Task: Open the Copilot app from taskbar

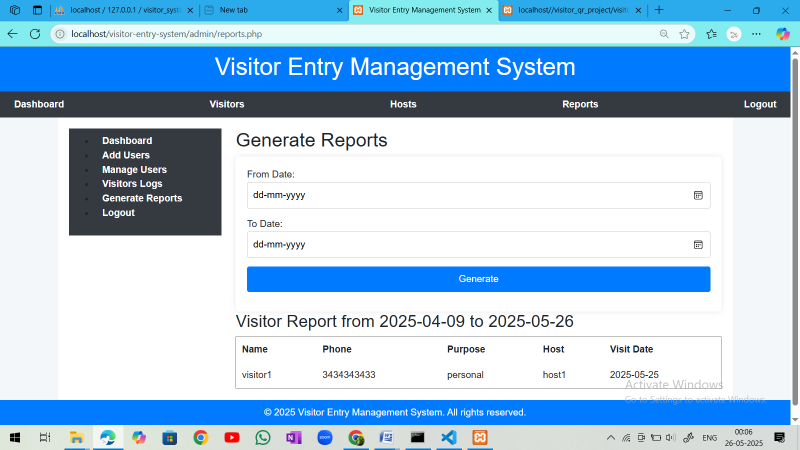Action: 139,438
